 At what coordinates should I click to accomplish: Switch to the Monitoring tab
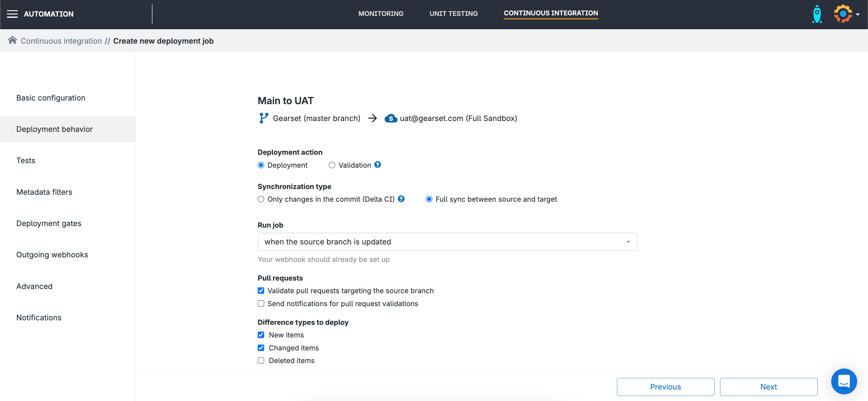[x=381, y=14]
